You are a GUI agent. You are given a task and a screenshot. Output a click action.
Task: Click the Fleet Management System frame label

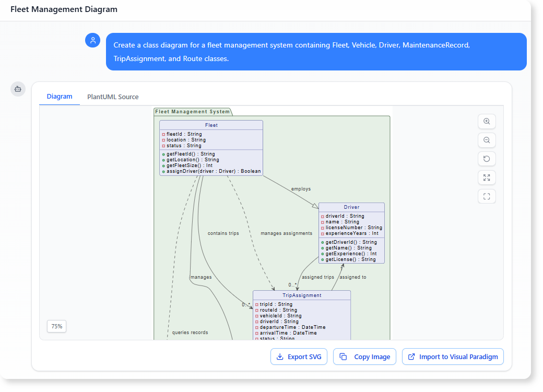(192, 111)
